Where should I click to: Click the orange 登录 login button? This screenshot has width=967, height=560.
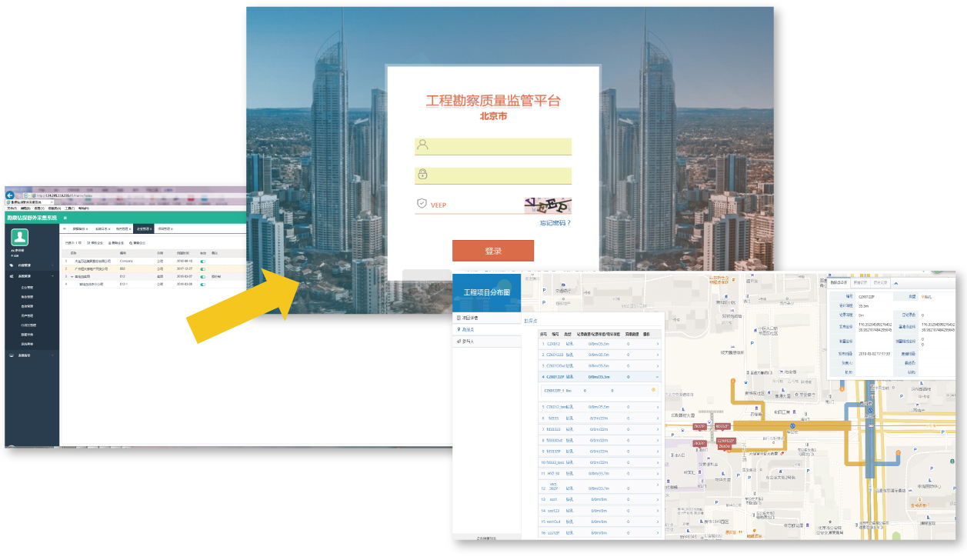(x=492, y=251)
